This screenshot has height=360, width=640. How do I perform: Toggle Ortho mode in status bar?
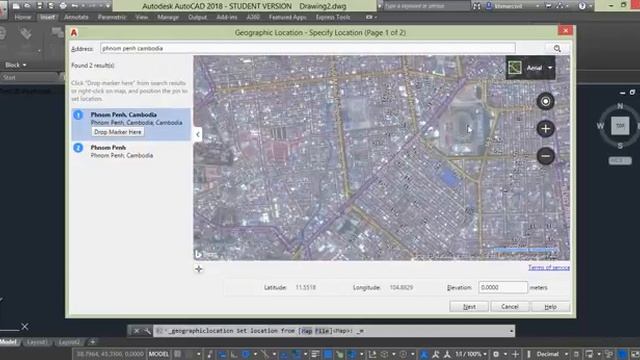234,354
